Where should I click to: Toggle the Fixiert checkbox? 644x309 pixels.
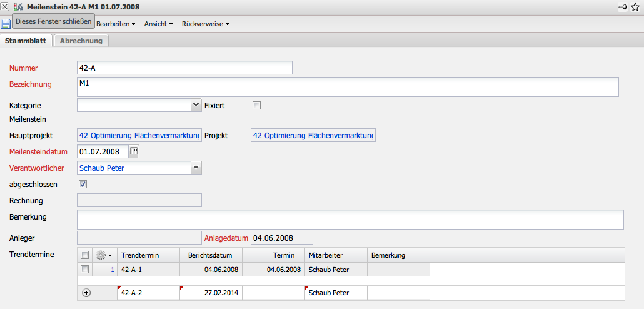[256, 106]
